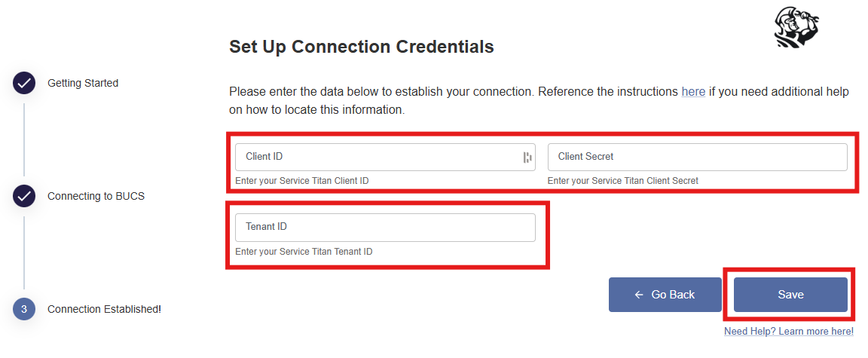The image size is (868, 358).
Task: Focus the Client ID input field
Action: 385,158
